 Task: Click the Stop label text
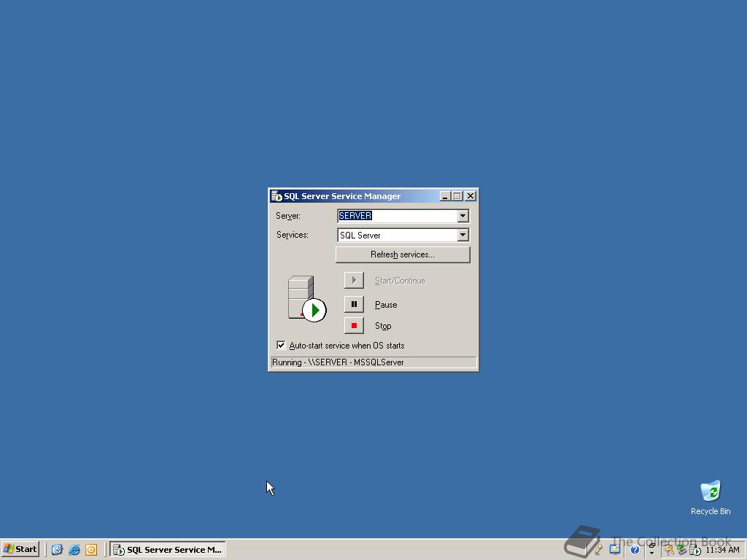click(383, 326)
